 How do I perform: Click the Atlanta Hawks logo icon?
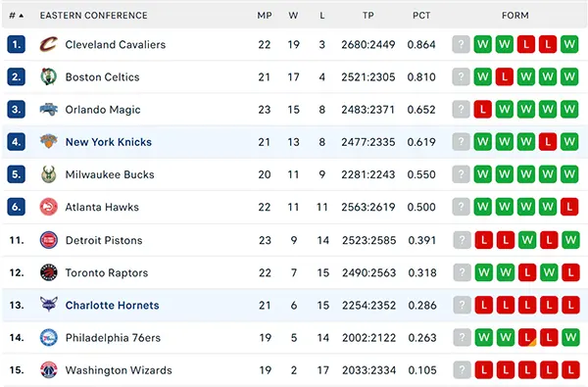click(x=49, y=207)
